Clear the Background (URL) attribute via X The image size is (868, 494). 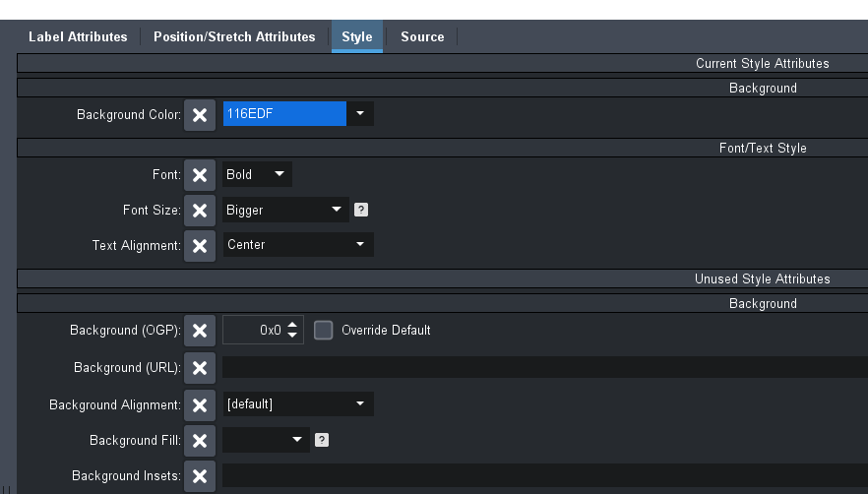pos(200,368)
